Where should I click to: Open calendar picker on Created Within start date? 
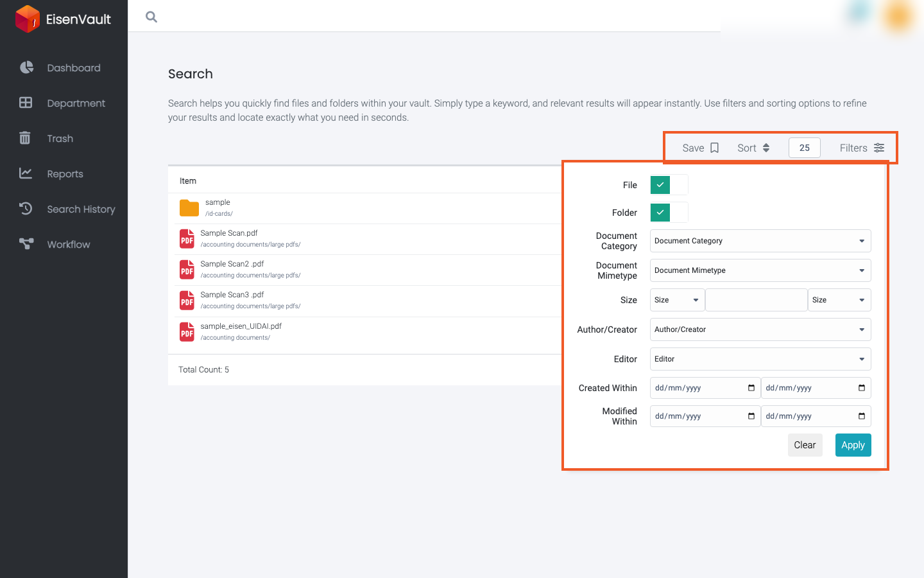(751, 388)
